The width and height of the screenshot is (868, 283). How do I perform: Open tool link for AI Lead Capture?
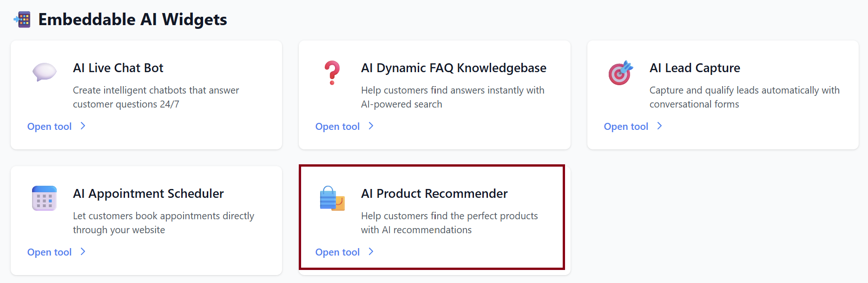tap(626, 127)
